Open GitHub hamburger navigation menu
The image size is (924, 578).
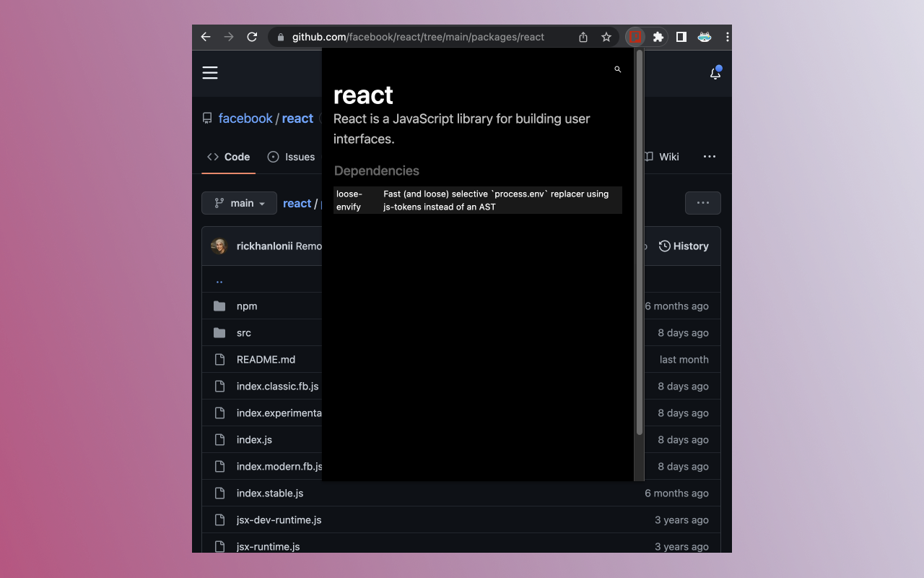click(210, 72)
